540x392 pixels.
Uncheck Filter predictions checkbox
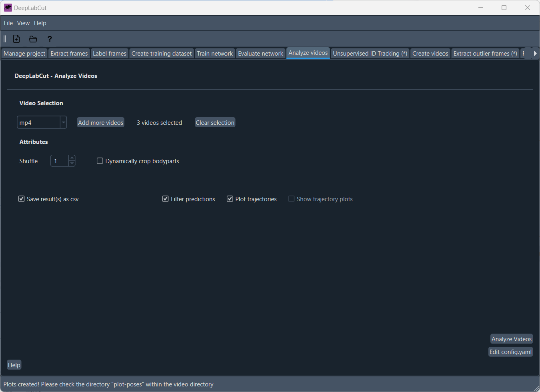[x=165, y=199]
